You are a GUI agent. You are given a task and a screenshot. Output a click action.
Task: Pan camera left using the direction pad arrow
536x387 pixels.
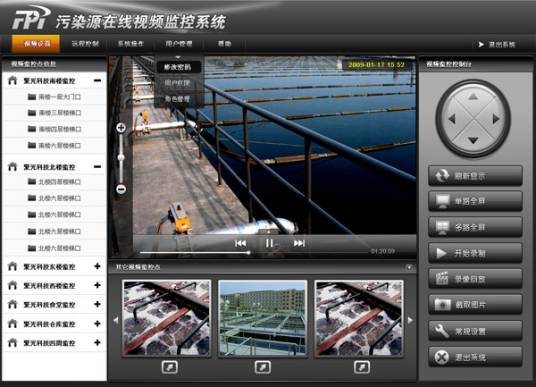pyautogui.click(x=452, y=119)
